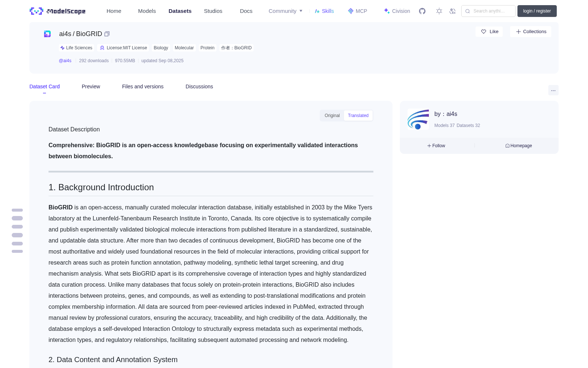Switch description to Translated version
This screenshot has height=368, width=588.
358,116
